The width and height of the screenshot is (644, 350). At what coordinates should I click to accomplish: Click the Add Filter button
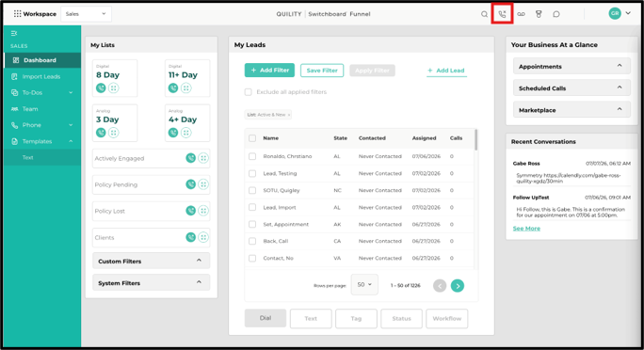tap(269, 71)
